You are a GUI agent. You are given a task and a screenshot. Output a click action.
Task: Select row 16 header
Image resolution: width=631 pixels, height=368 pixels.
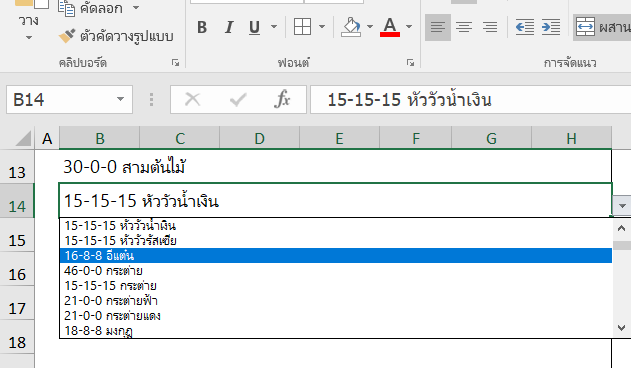[x=17, y=269]
